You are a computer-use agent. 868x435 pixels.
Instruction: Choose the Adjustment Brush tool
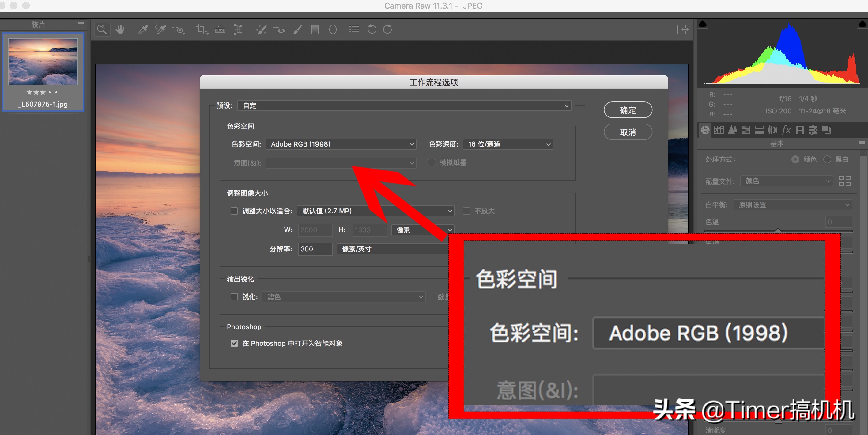(x=297, y=30)
